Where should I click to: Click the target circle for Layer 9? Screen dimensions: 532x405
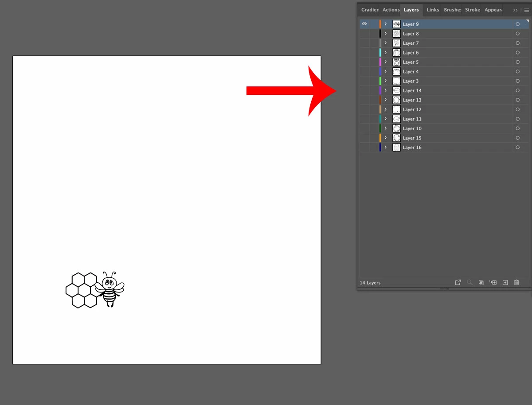517,24
